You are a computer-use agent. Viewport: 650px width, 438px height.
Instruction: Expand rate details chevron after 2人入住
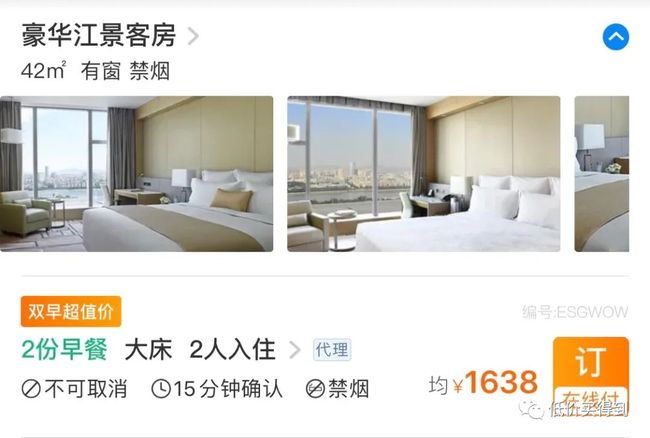click(295, 350)
